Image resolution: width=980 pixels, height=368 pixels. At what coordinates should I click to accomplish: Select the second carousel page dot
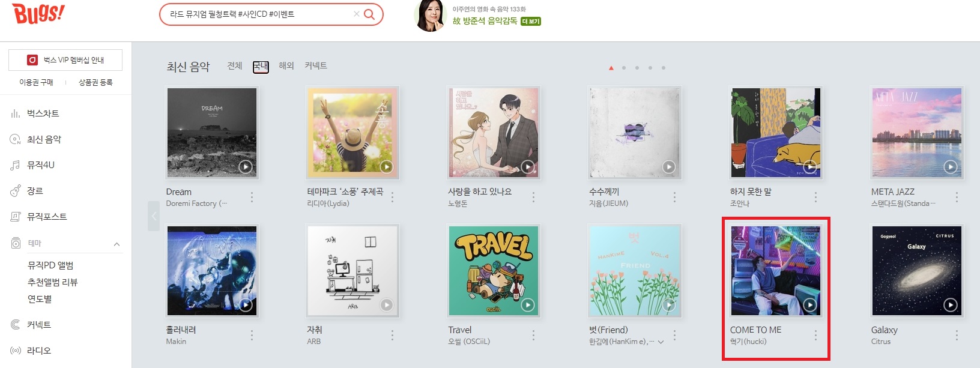pyautogui.click(x=624, y=68)
